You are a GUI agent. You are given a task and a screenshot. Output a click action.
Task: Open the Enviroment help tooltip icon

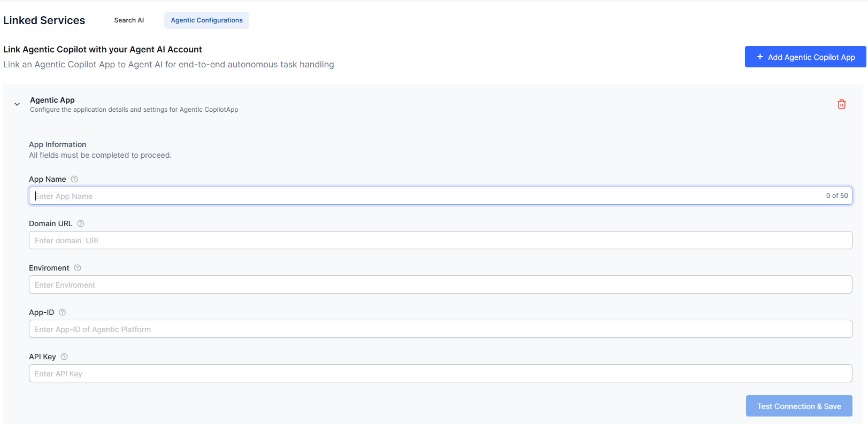pos(78,268)
